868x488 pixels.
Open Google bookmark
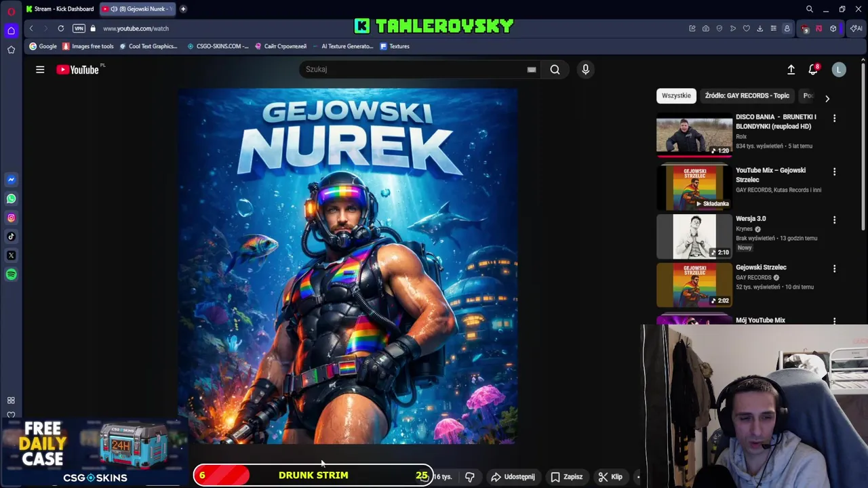[x=43, y=46]
